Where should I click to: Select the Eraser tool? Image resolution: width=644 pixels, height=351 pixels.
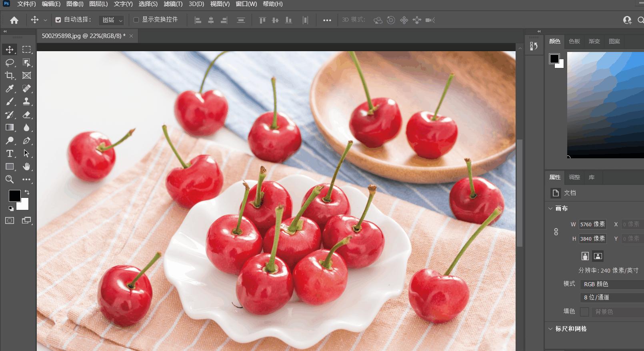pyautogui.click(x=26, y=115)
